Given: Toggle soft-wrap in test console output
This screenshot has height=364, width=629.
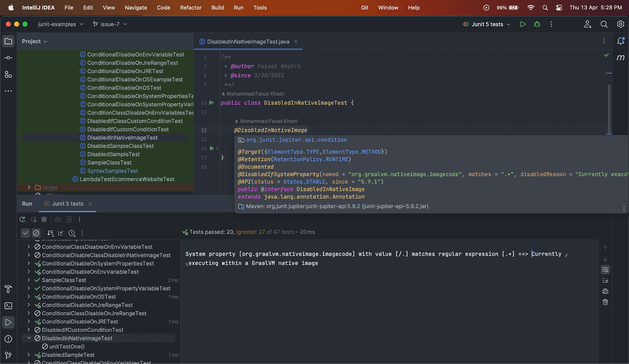Looking at the screenshot, I should (x=605, y=270).
